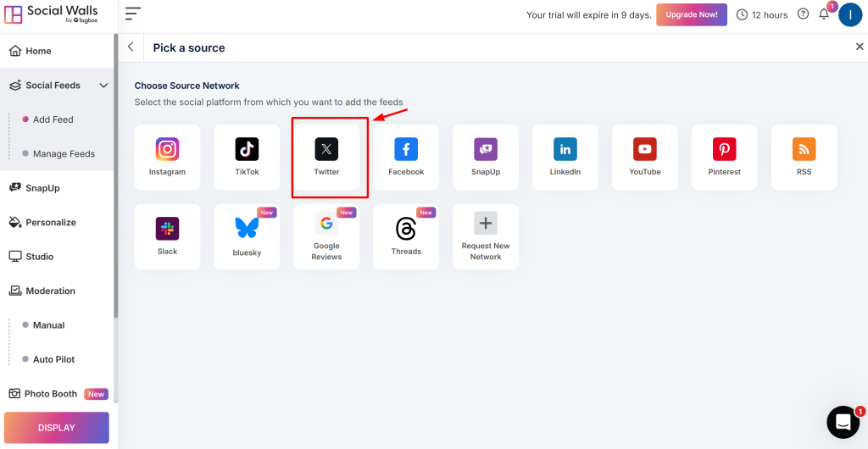Pick YouTube as the feed source
This screenshot has width=868, height=449.
tap(645, 157)
